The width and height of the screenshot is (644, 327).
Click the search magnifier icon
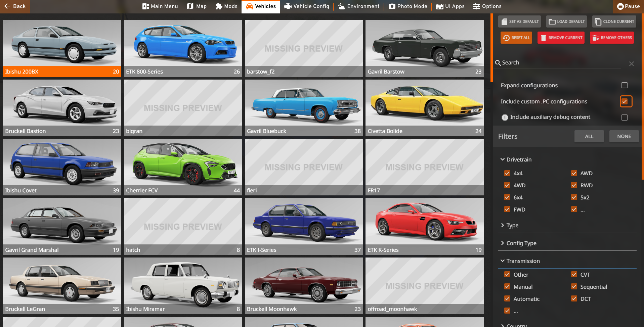[x=498, y=63]
